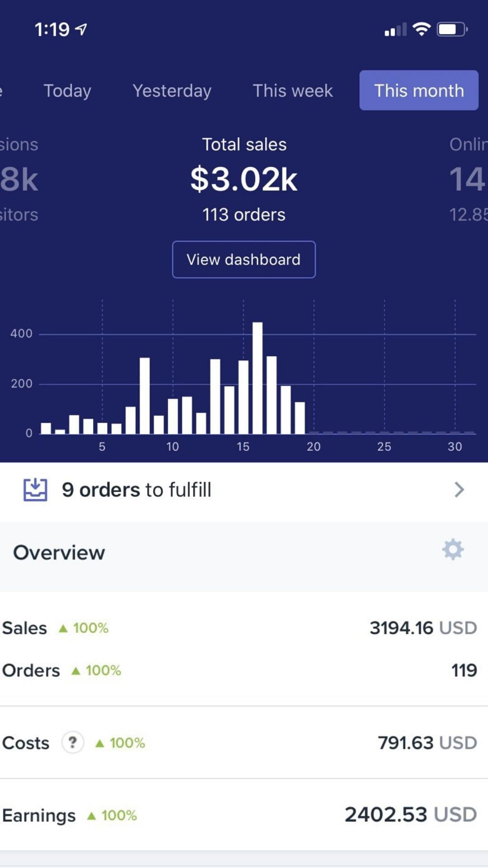Tap the location arrow in status bar

click(x=81, y=29)
